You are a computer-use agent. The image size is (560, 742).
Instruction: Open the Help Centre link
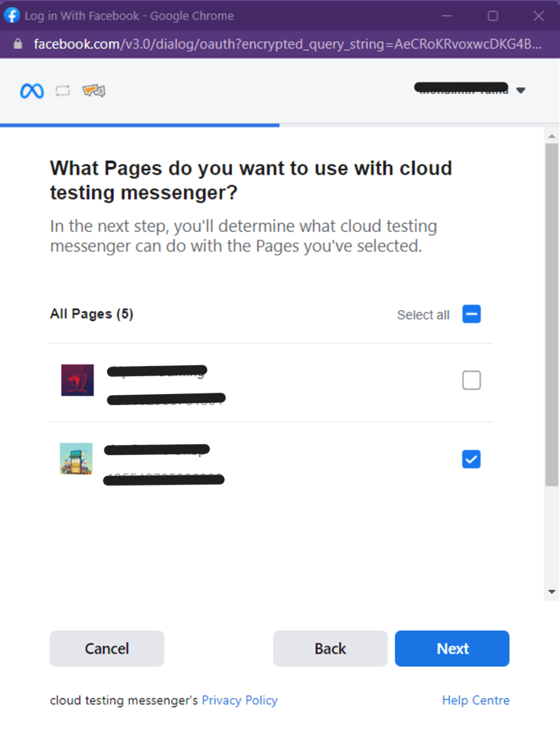476,700
